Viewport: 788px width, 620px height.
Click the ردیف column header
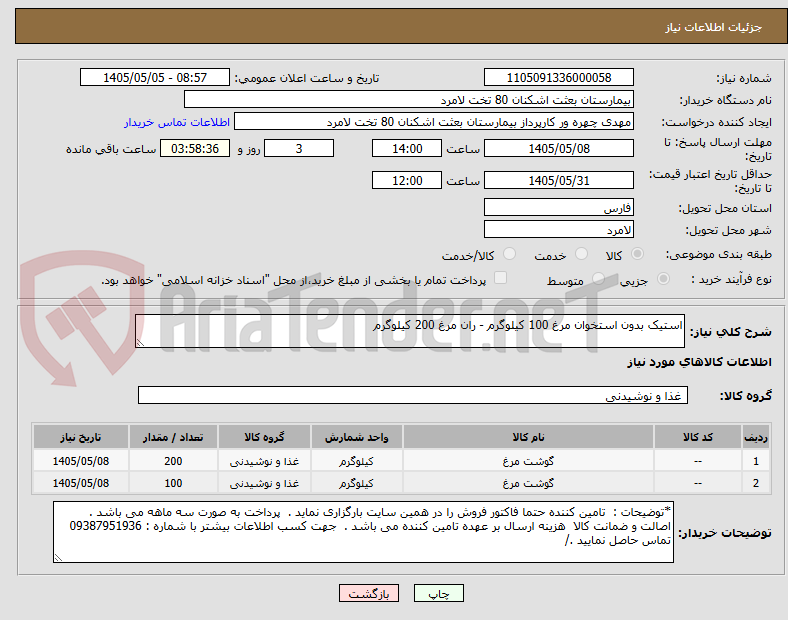(x=755, y=437)
